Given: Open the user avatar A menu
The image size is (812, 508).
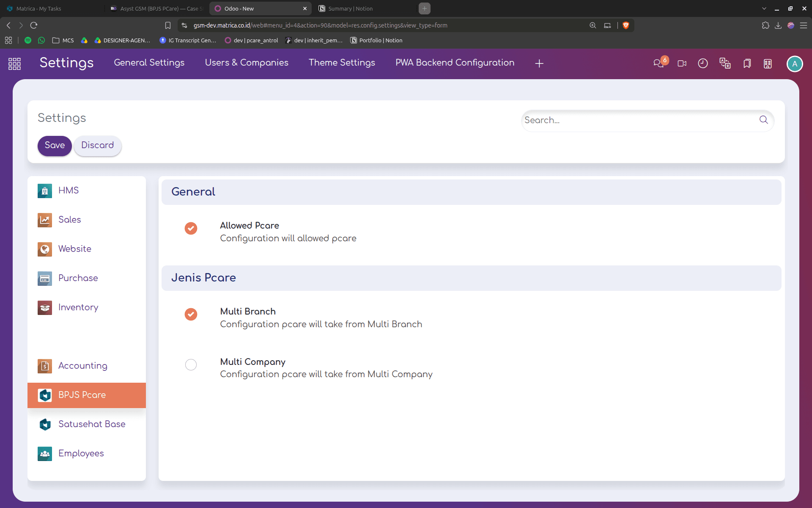Looking at the screenshot, I should pos(795,64).
